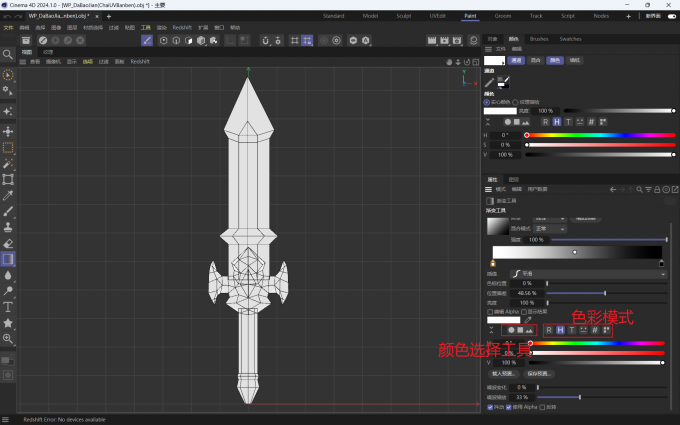Click the search icon in attributes panel header
680x425 pixels.
tap(639, 190)
